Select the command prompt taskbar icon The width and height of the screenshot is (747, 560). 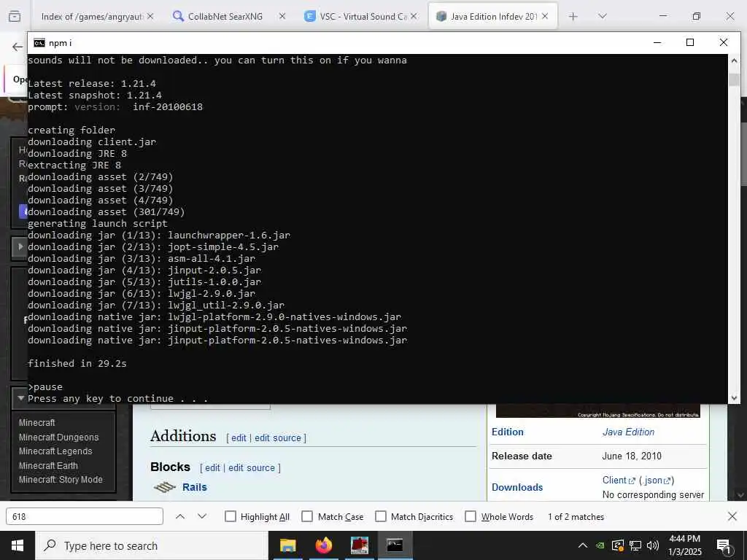click(x=395, y=545)
